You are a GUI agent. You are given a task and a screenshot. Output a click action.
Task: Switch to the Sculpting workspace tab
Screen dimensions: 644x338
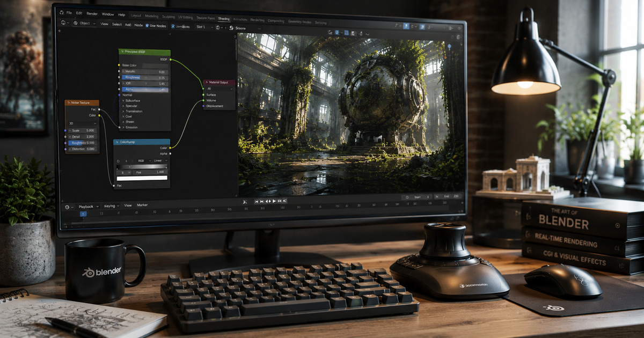pyautogui.click(x=169, y=17)
